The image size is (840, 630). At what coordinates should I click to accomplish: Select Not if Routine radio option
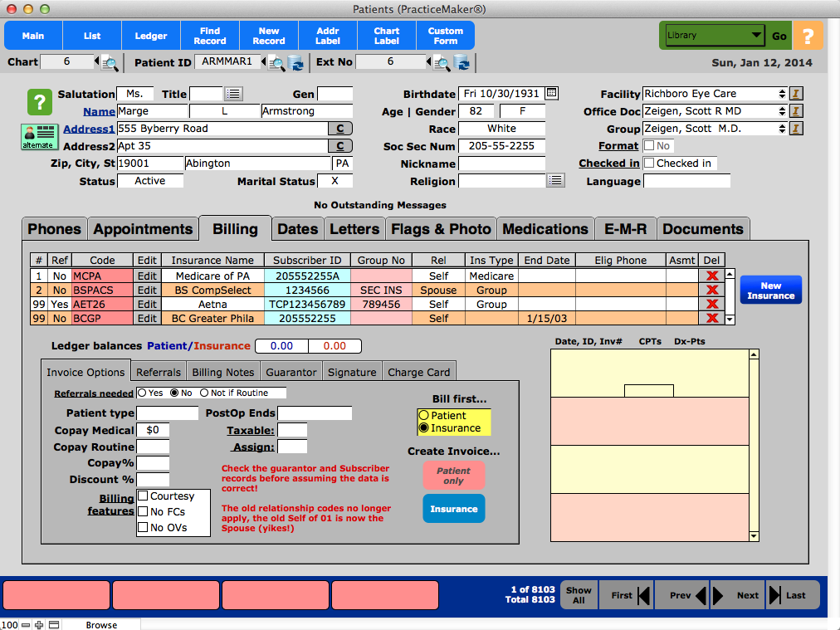pyautogui.click(x=204, y=393)
